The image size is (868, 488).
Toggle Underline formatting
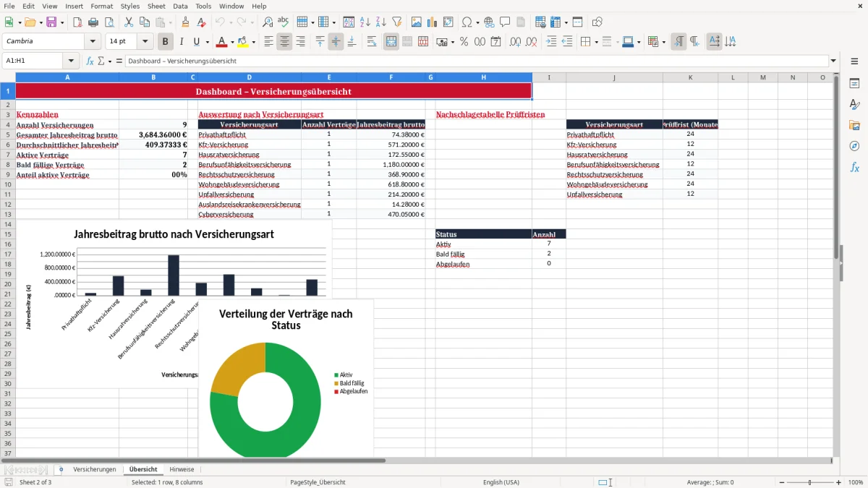[x=197, y=42]
